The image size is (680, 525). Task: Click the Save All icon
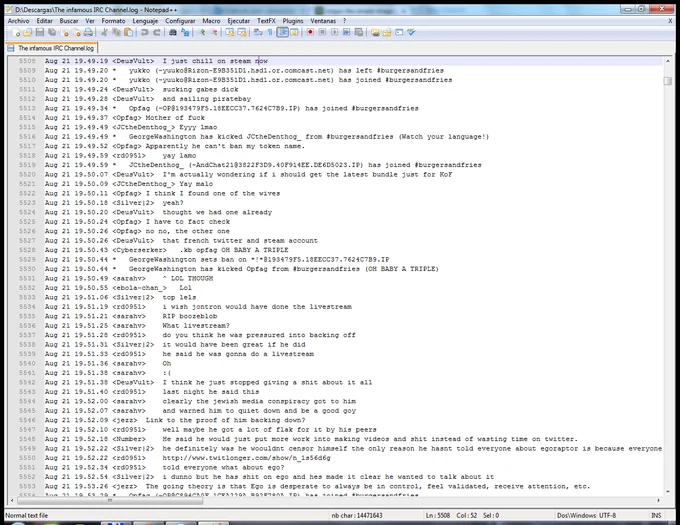pyautogui.click(x=52, y=32)
